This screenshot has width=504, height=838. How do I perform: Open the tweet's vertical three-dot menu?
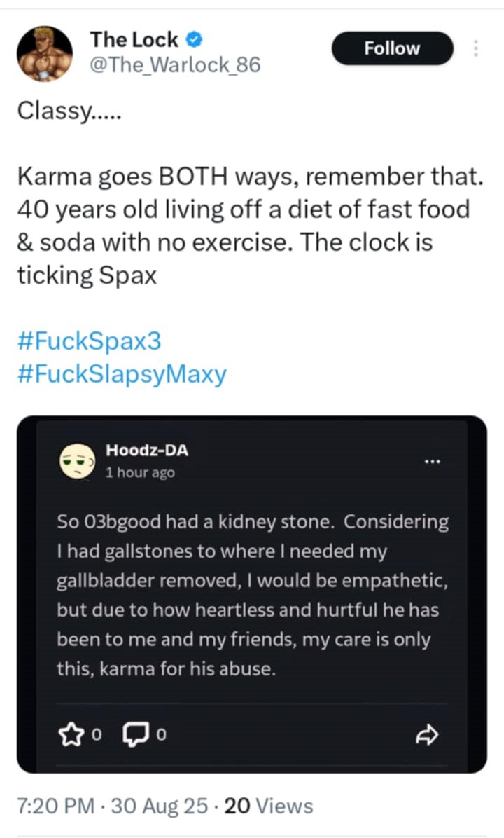pos(477,48)
